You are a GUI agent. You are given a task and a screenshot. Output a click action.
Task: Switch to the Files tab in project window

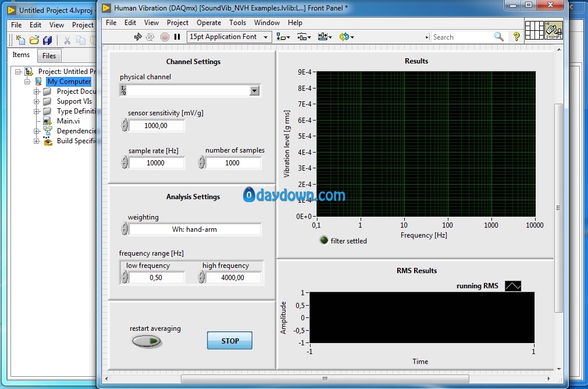pyautogui.click(x=49, y=55)
